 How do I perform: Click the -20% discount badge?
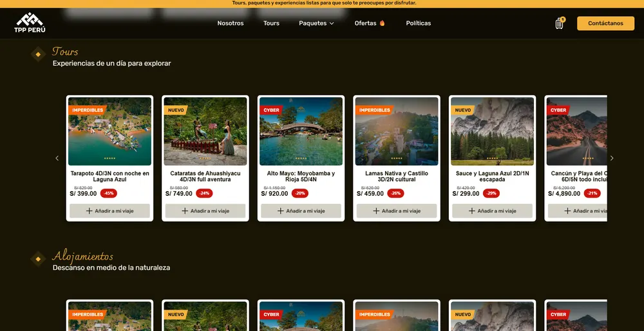click(300, 193)
